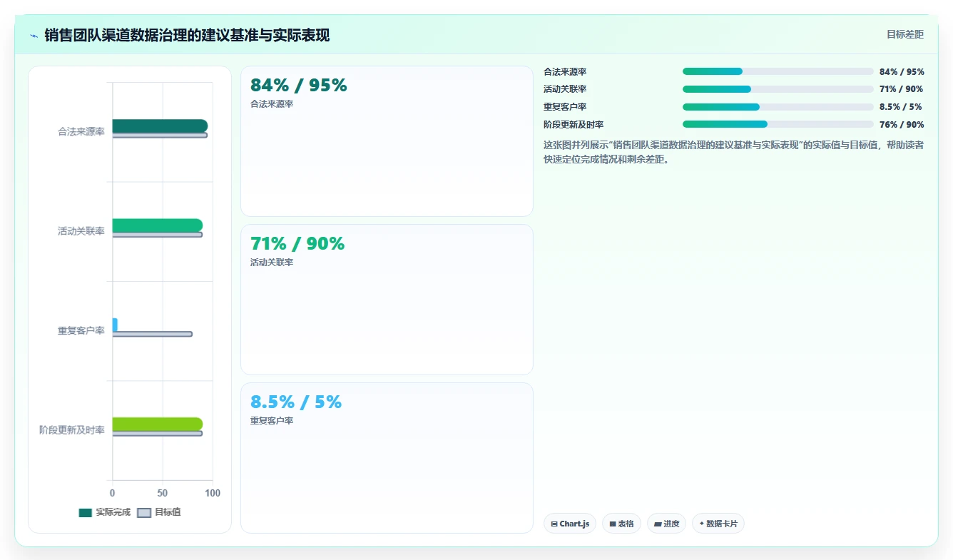Click the lime 阶段更新及时率 actual bar
The width and height of the screenshot is (953, 560).
pyautogui.click(x=157, y=424)
